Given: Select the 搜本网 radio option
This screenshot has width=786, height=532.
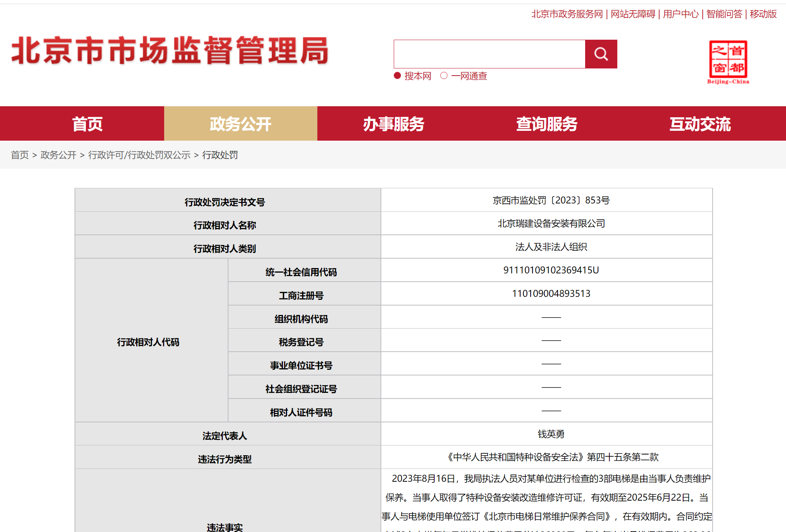Looking at the screenshot, I should click(x=397, y=76).
